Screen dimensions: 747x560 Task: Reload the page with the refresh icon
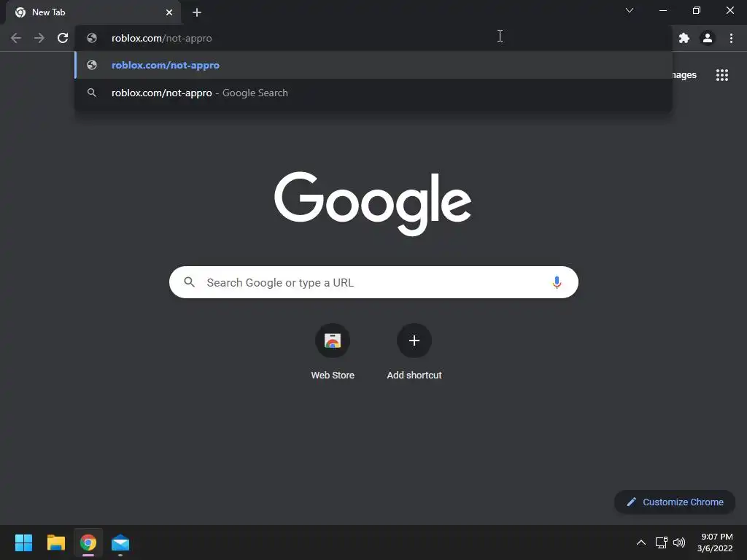[x=63, y=38]
